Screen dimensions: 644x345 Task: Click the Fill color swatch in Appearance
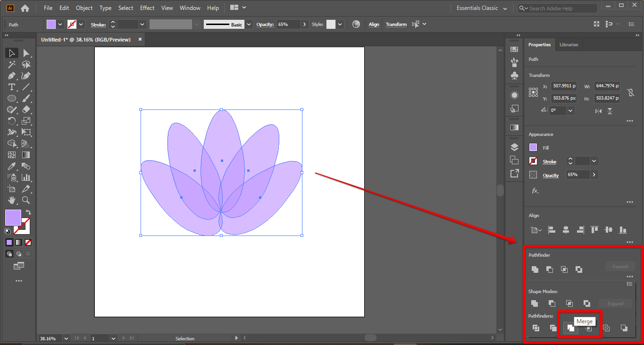(x=533, y=147)
